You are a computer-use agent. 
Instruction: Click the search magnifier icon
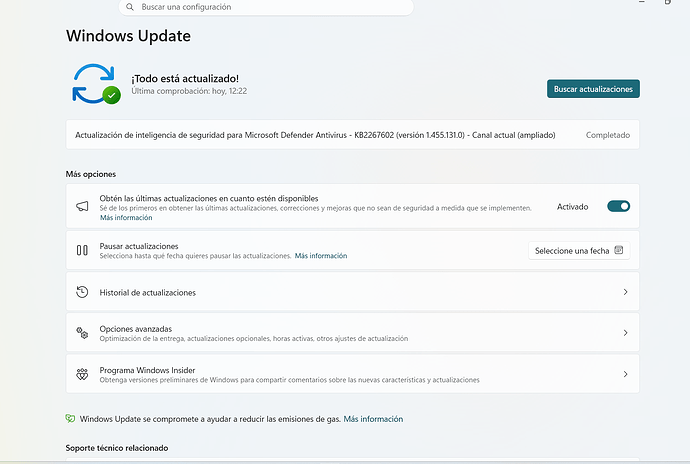130,7
